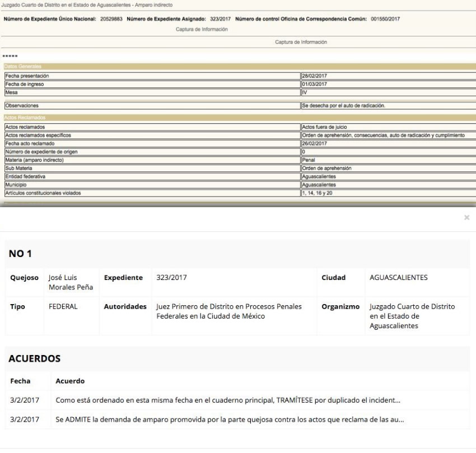Collapse the Datos Generales section header
The image size is (476, 453).
(x=240, y=67)
